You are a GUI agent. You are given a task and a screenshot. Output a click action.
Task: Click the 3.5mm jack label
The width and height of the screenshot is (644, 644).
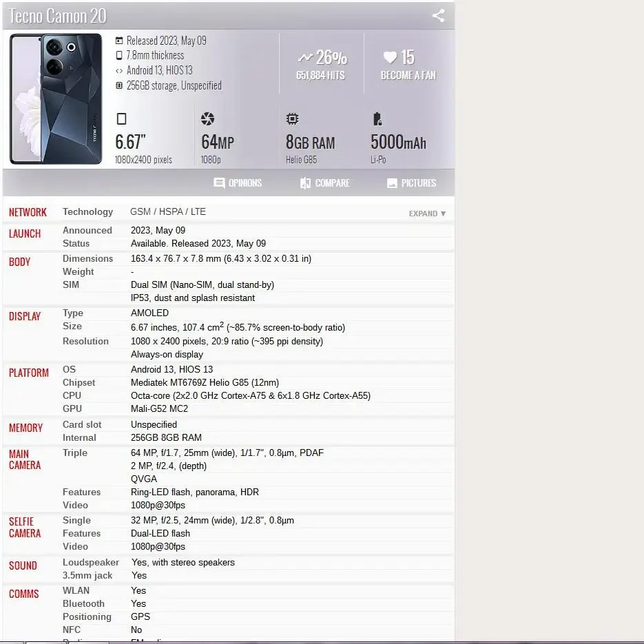coord(87,576)
